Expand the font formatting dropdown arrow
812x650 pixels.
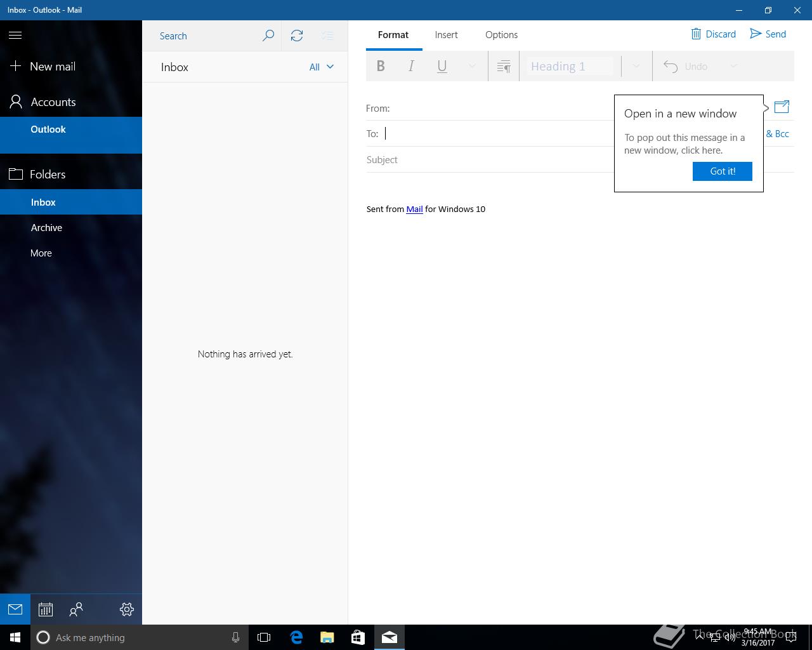click(472, 66)
